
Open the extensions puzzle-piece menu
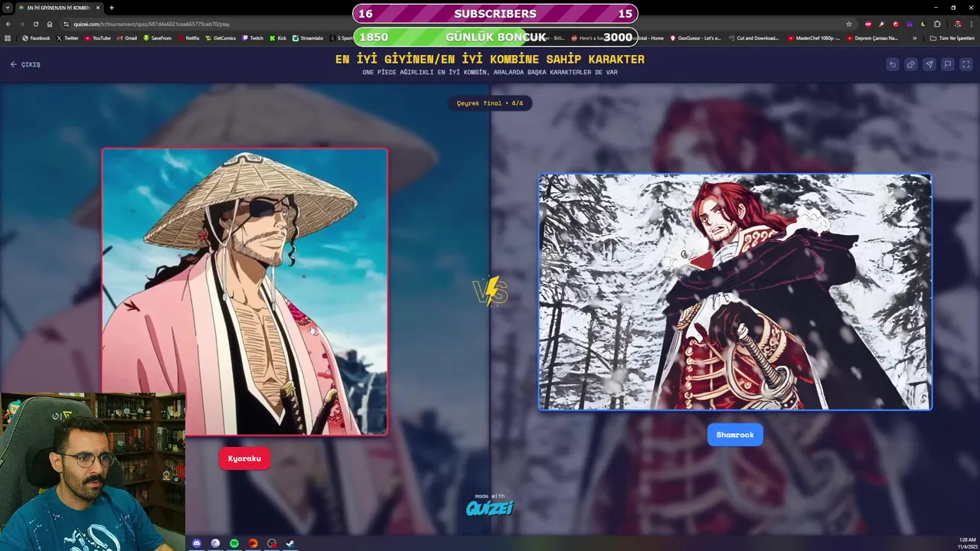click(937, 24)
